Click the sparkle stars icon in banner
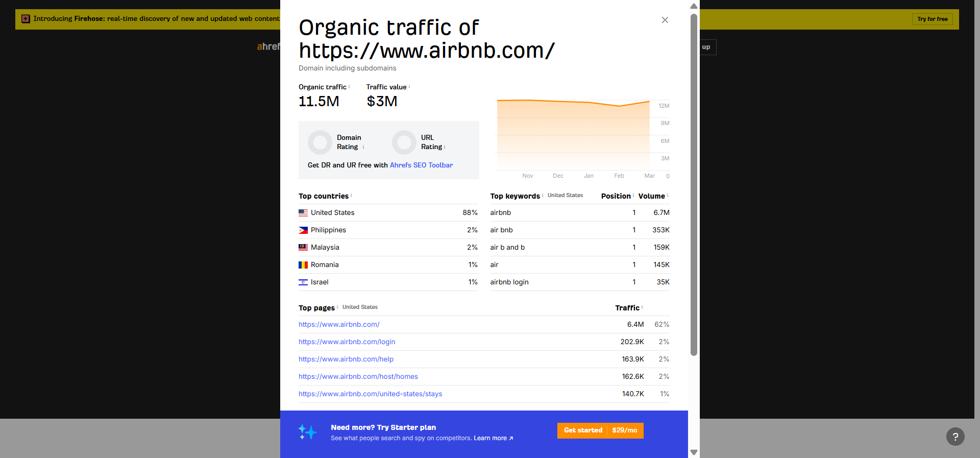 click(308, 432)
